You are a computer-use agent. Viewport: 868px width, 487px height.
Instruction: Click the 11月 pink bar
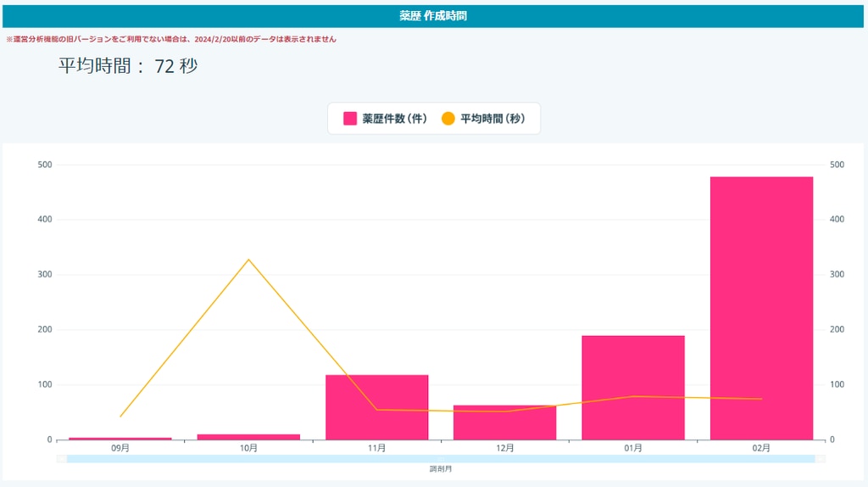376,407
